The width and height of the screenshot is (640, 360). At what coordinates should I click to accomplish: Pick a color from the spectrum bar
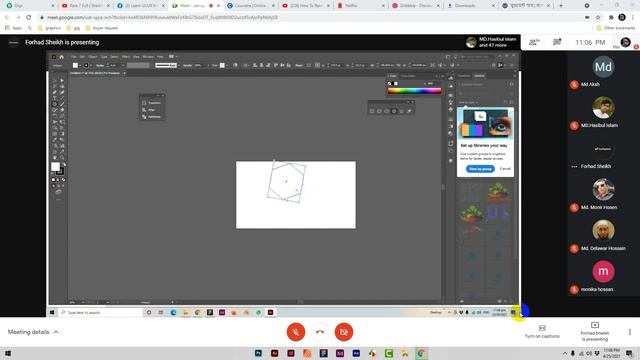coord(414,91)
